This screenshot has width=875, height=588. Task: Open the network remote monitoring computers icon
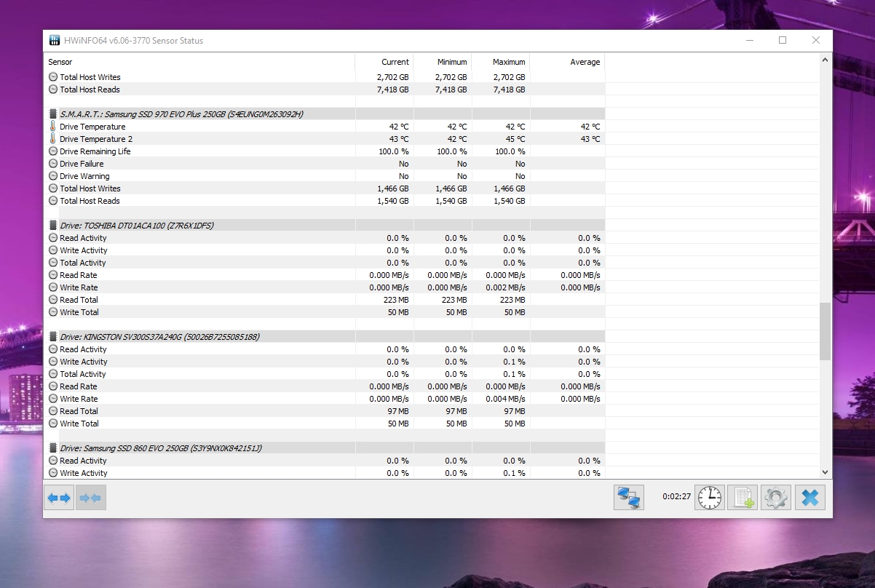[628, 497]
